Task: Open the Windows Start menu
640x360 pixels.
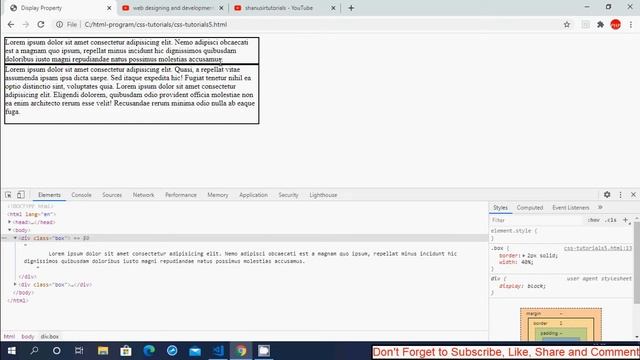Action: tap(11, 351)
